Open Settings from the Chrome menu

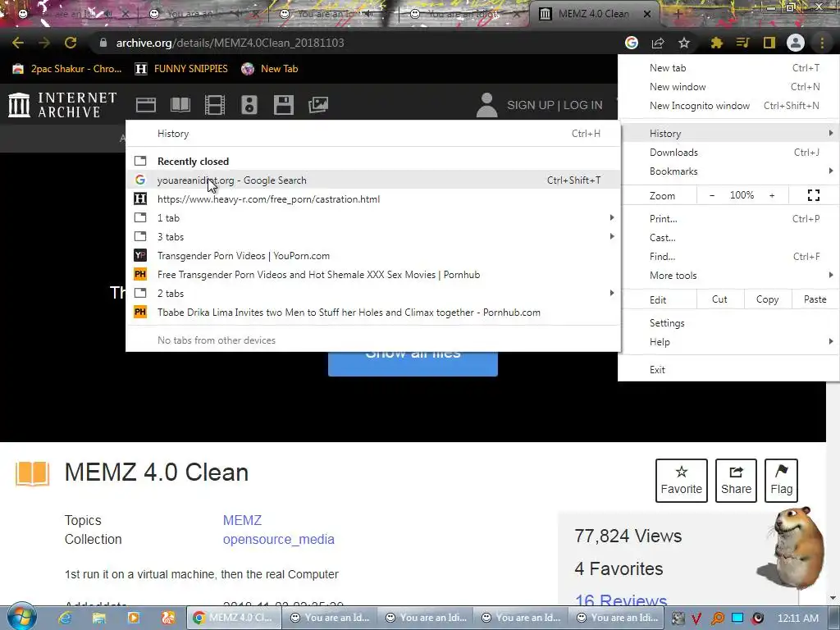click(x=728, y=323)
